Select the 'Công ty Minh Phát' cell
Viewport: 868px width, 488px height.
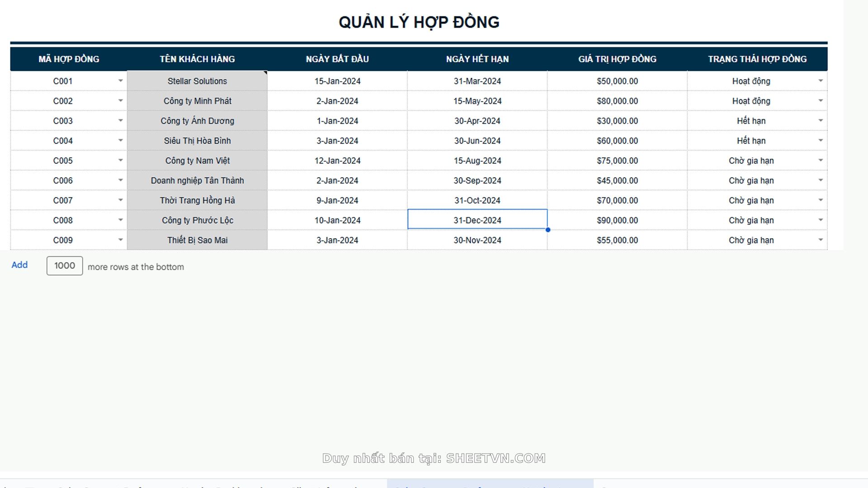tap(197, 101)
